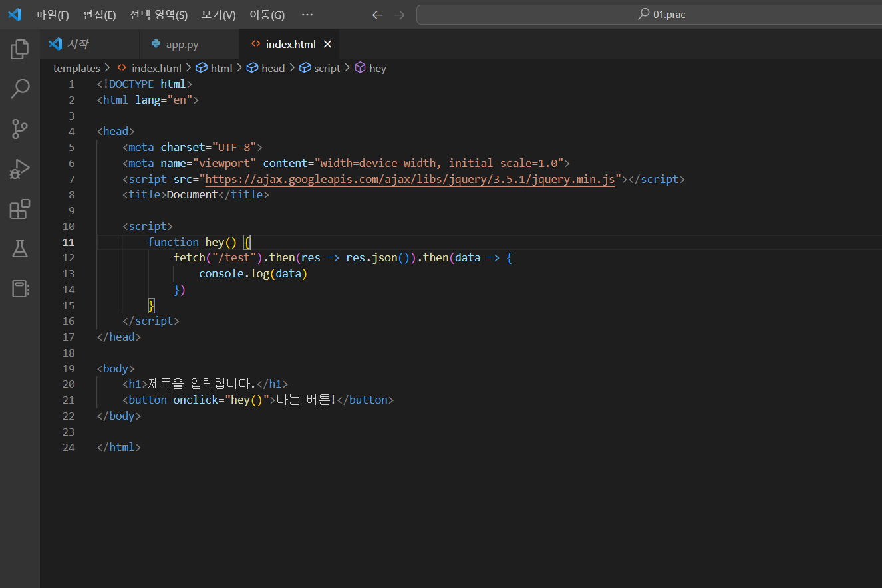Click the res.json() call text

(378, 257)
